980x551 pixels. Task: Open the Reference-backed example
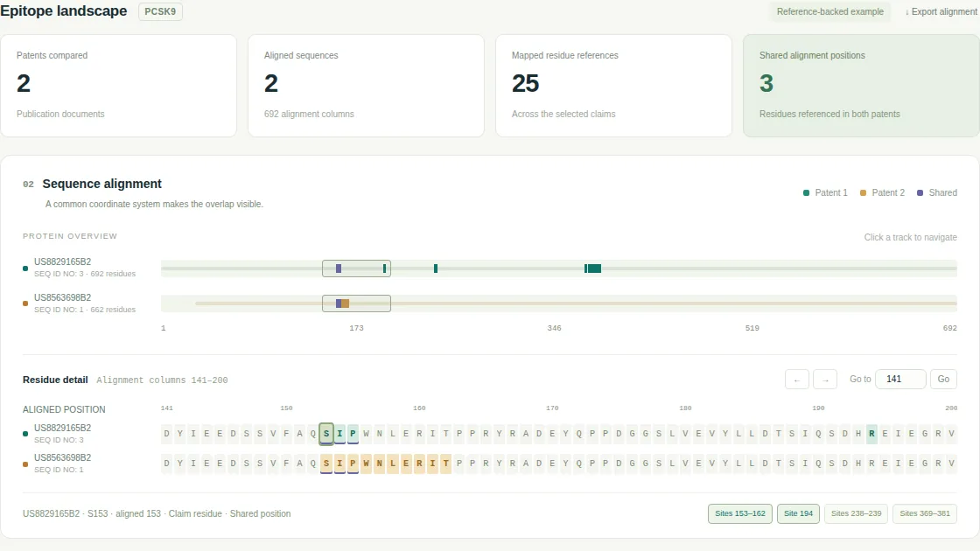(830, 12)
